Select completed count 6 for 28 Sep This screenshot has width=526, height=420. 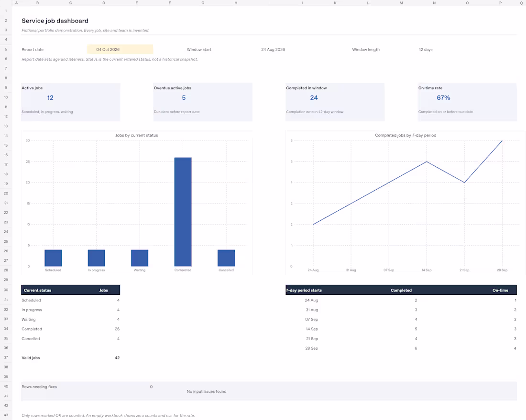coord(416,348)
